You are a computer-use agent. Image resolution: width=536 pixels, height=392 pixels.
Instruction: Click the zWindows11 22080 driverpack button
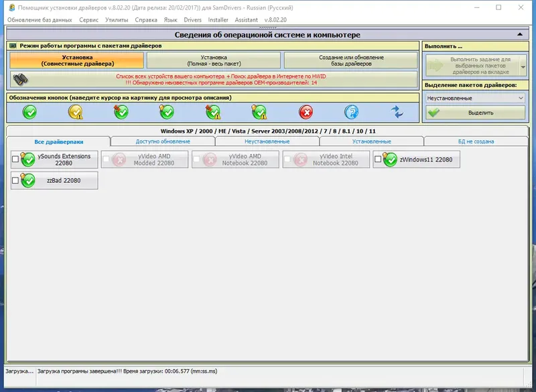pos(416,159)
